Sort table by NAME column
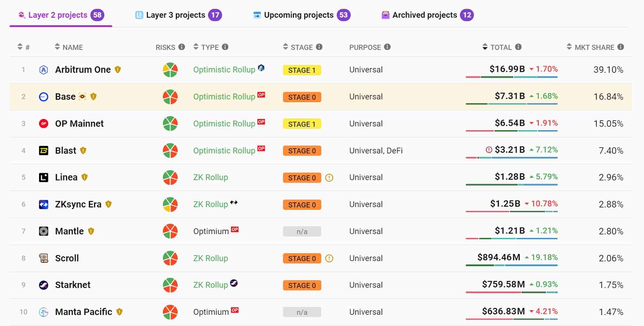The height and width of the screenshot is (326, 644). coord(69,47)
